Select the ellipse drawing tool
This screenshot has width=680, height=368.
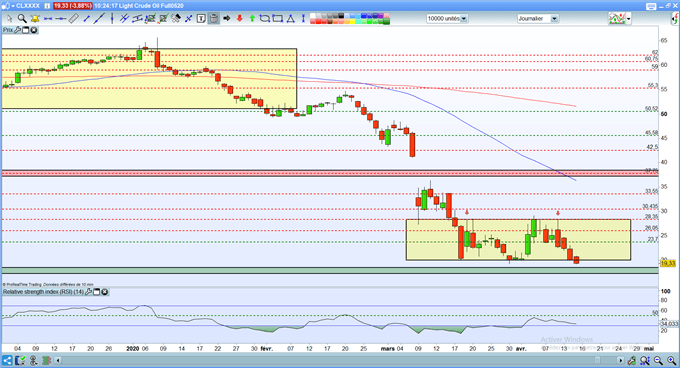tap(265, 18)
